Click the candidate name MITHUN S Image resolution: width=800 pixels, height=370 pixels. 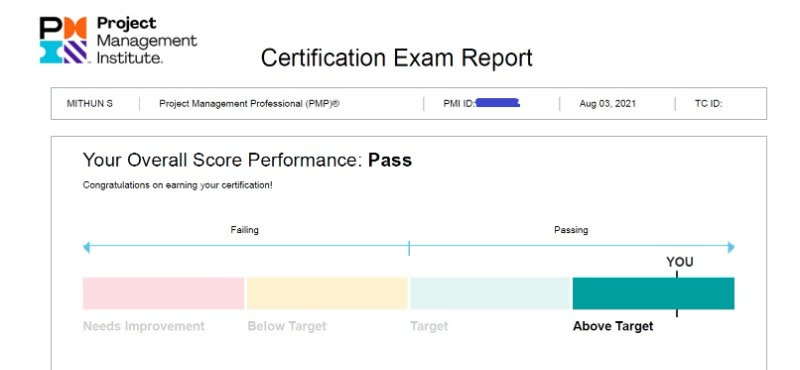90,104
